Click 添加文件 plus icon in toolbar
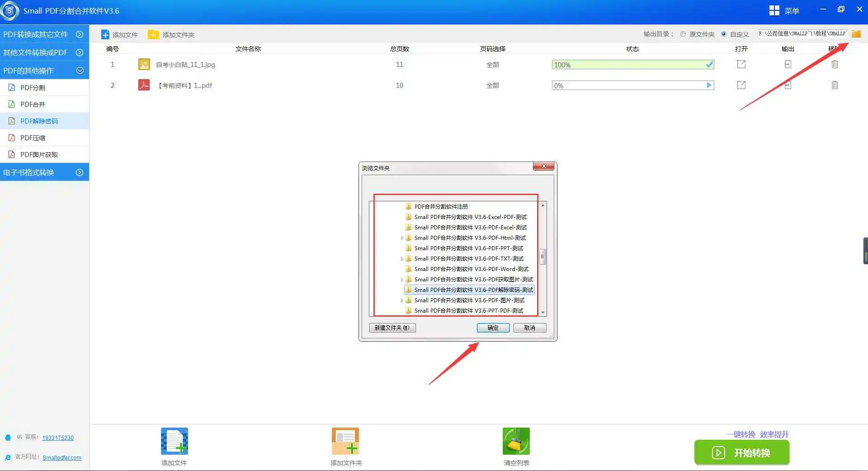The width and height of the screenshot is (868, 471). point(105,35)
